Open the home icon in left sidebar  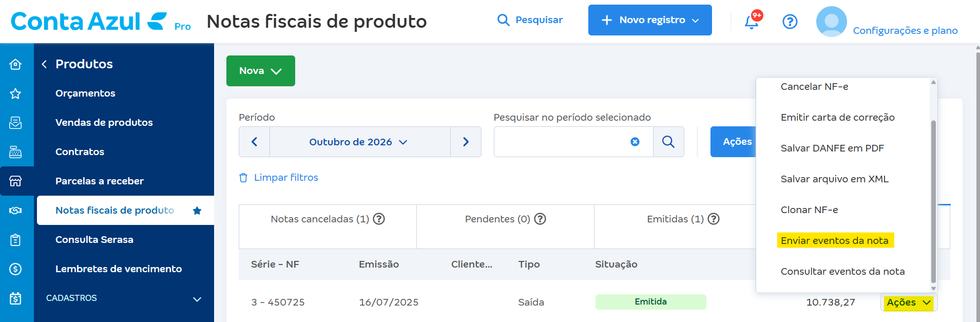coord(15,64)
